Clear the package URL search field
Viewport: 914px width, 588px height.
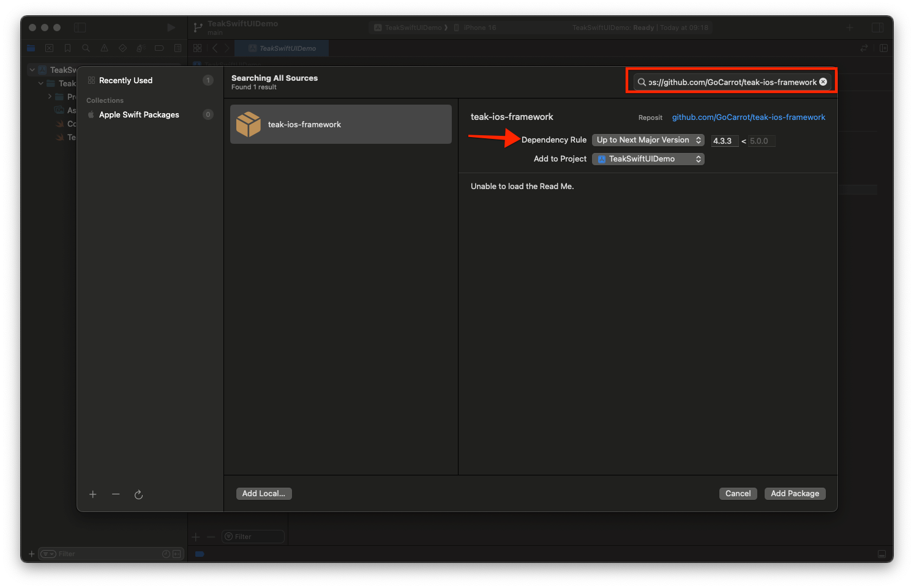click(823, 82)
